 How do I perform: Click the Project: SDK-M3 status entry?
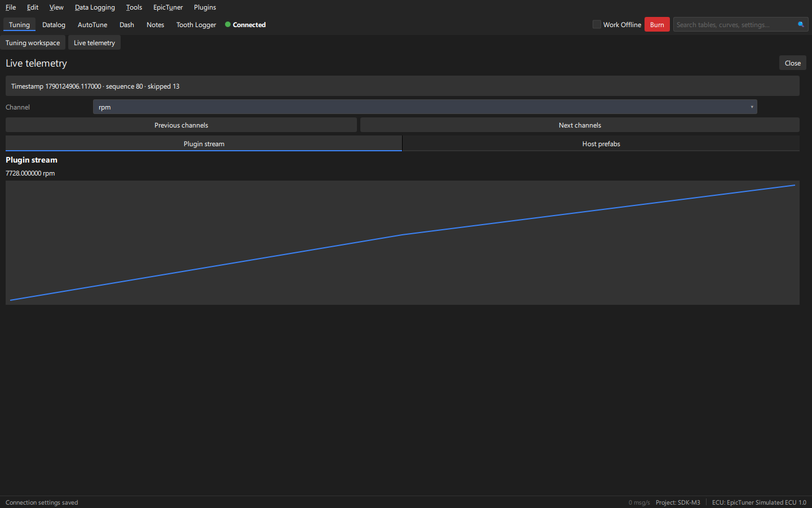tap(678, 502)
